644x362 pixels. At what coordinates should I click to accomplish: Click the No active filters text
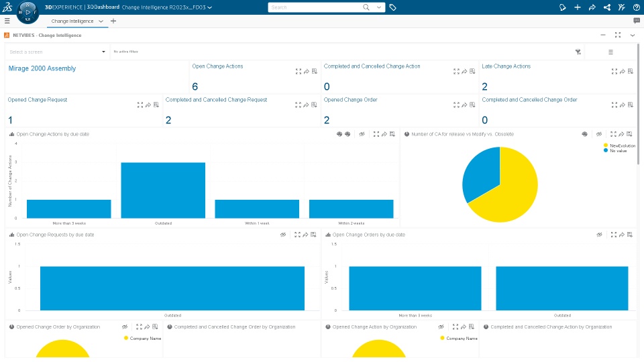[x=125, y=52]
